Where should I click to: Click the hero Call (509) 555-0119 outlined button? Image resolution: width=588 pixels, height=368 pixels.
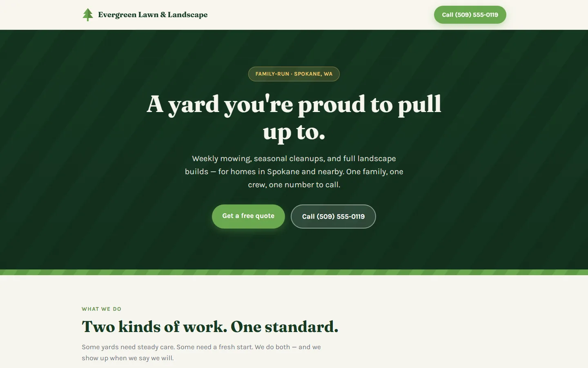[333, 216]
